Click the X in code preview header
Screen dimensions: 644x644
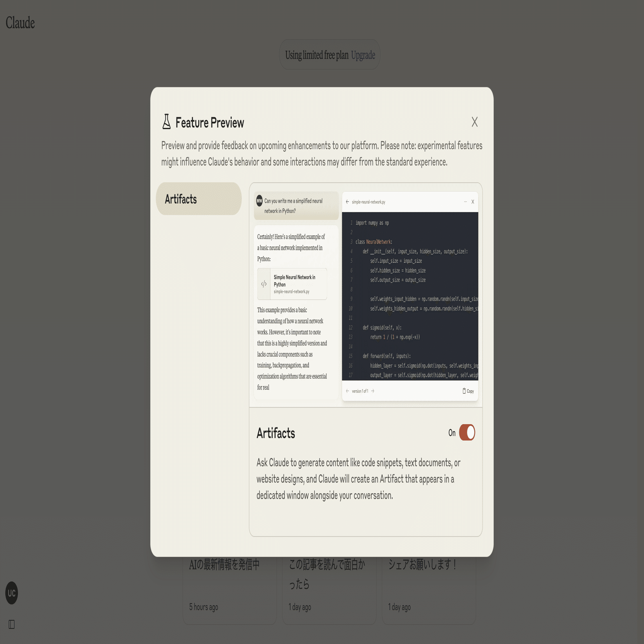[473, 202]
